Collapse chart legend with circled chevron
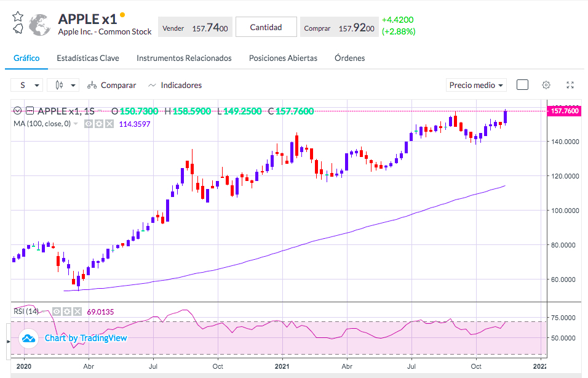The height and width of the screenshot is (378, 588). coord(17,111)
